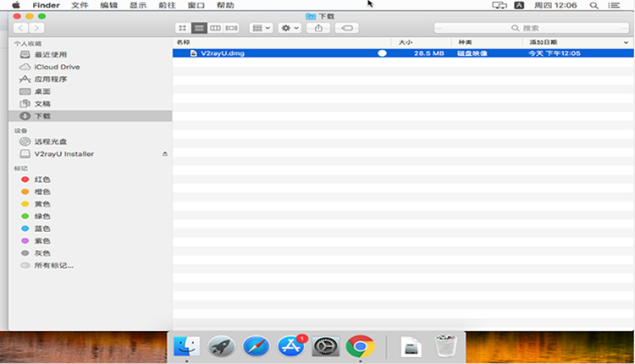Open iCloud Drive in sidebar

pos(57,67)
